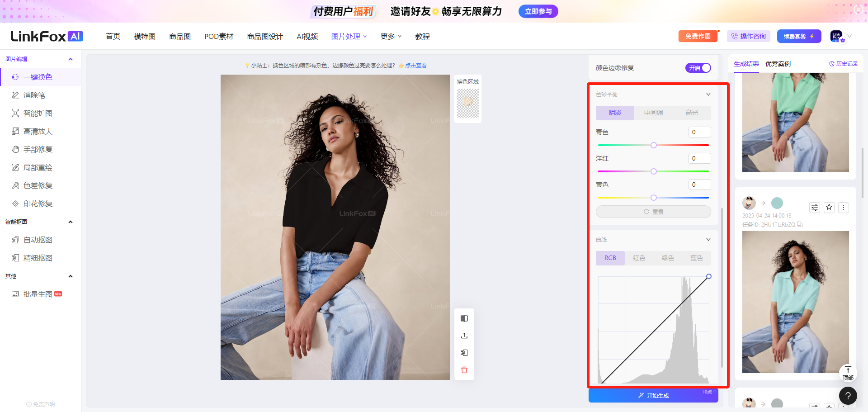
Task: Click the cutout icon beside canvas
Action: [464, 353]
